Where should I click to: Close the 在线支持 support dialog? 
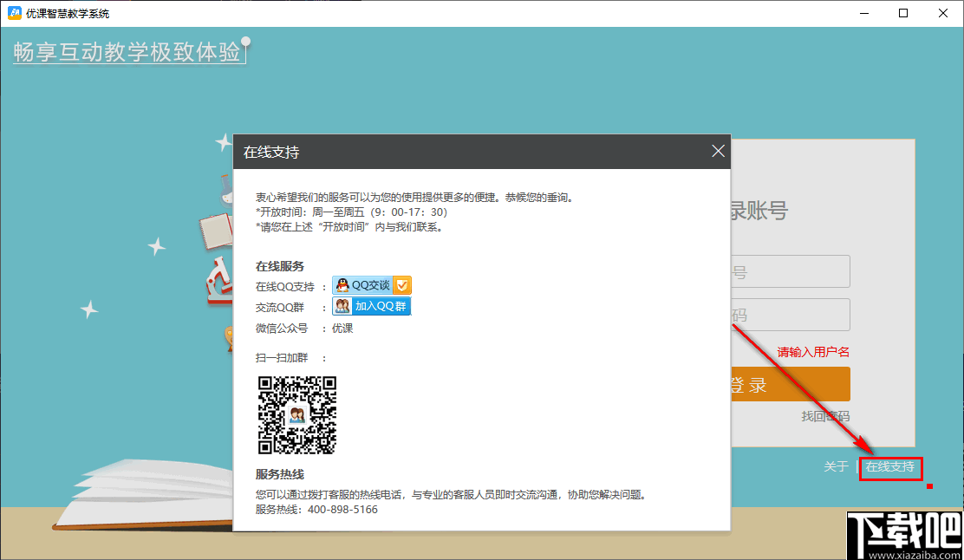(x=718, y=151)
